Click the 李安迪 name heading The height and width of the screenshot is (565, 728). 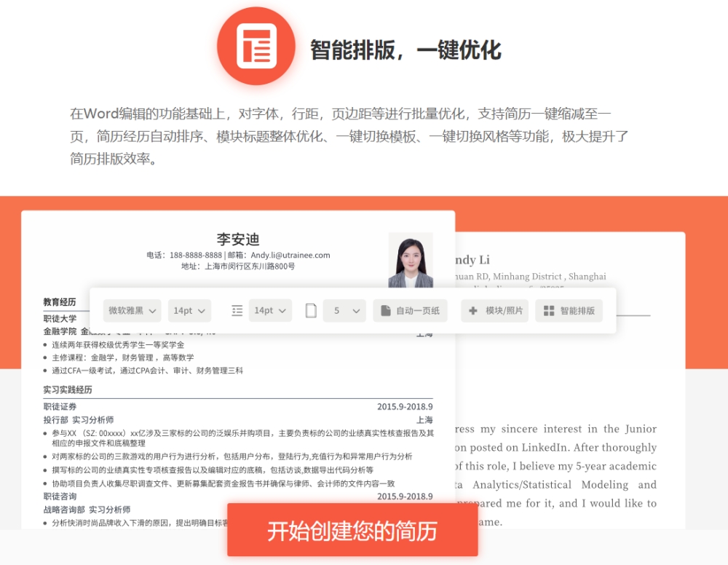point(238,240)
